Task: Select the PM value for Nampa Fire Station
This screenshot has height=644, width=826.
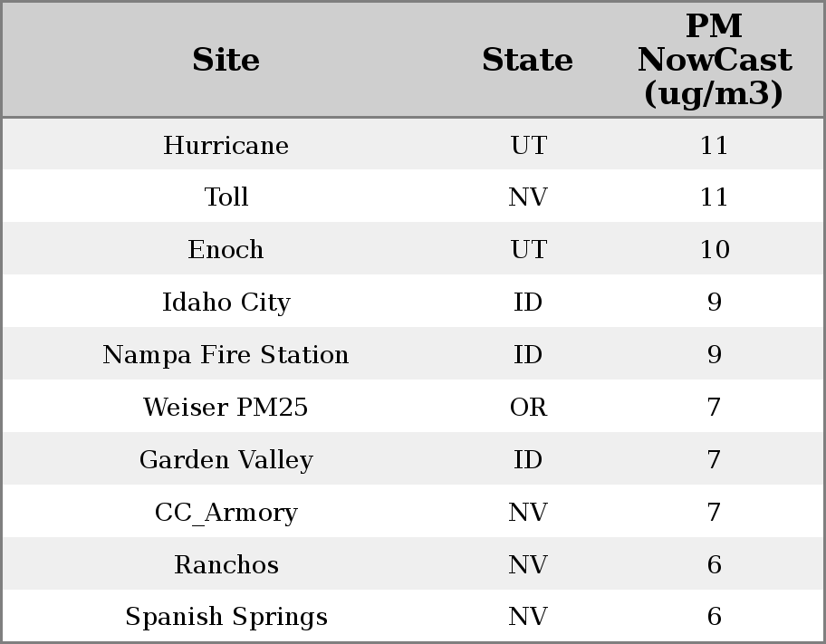Action: tap(714, 354)
